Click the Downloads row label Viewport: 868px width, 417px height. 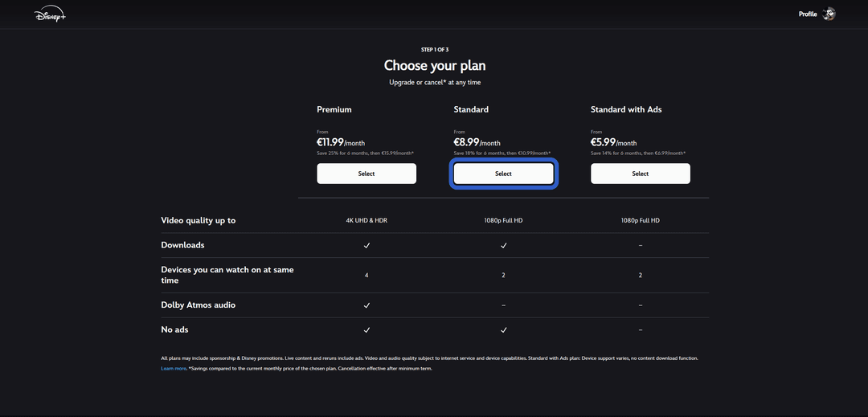tap(182, 245)
